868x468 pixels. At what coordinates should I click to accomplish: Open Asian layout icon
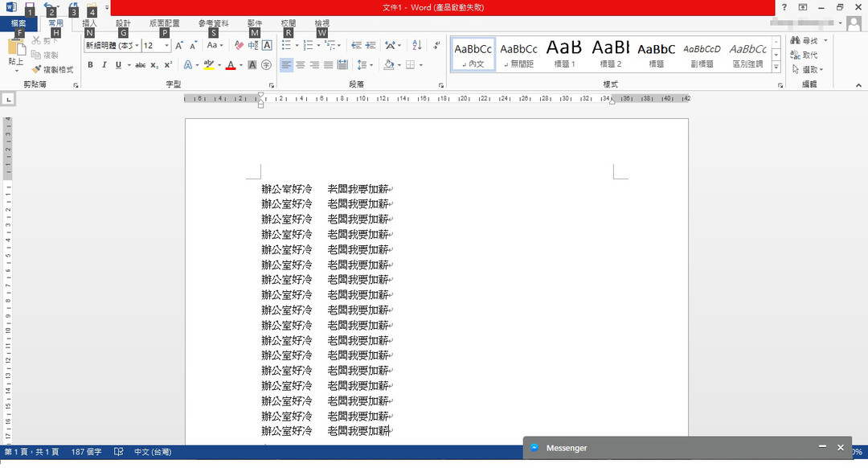391,45
